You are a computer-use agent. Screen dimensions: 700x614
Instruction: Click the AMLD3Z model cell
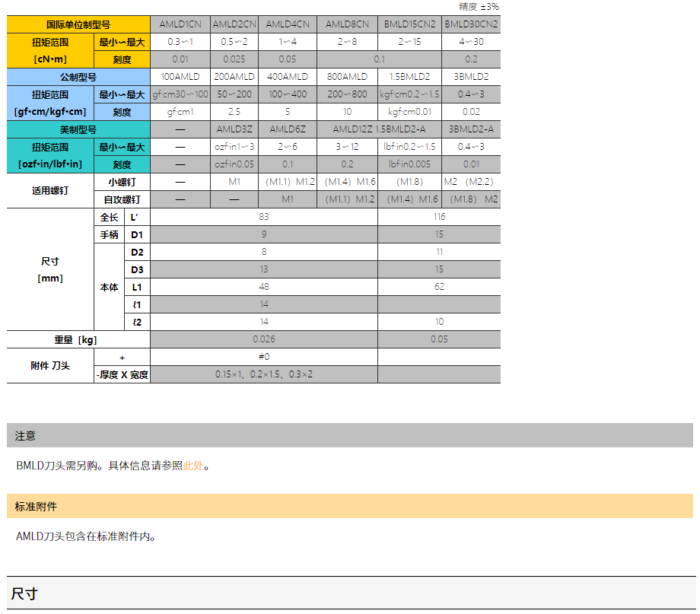click(x=234, y=129)
